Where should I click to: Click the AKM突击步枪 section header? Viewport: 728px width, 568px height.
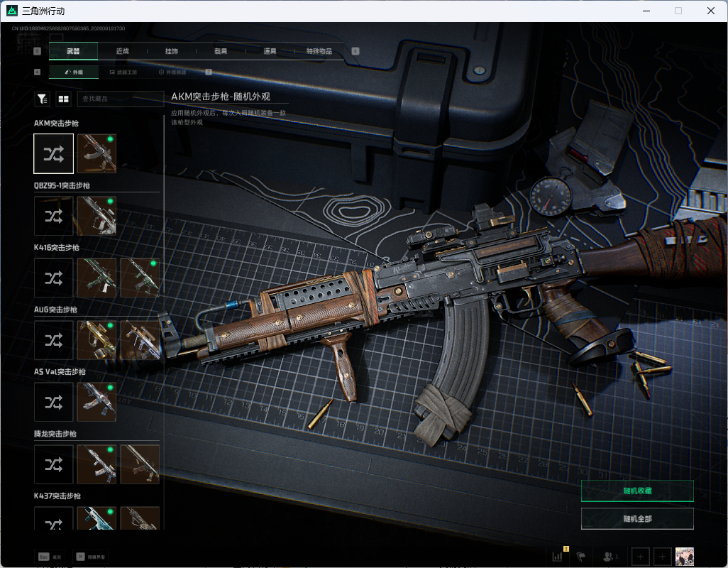56,123
